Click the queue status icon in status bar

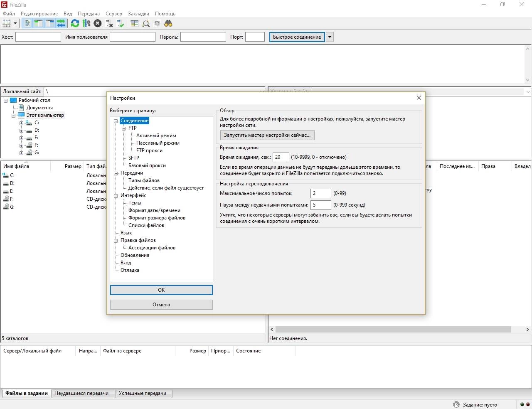(x=456, y=404)
